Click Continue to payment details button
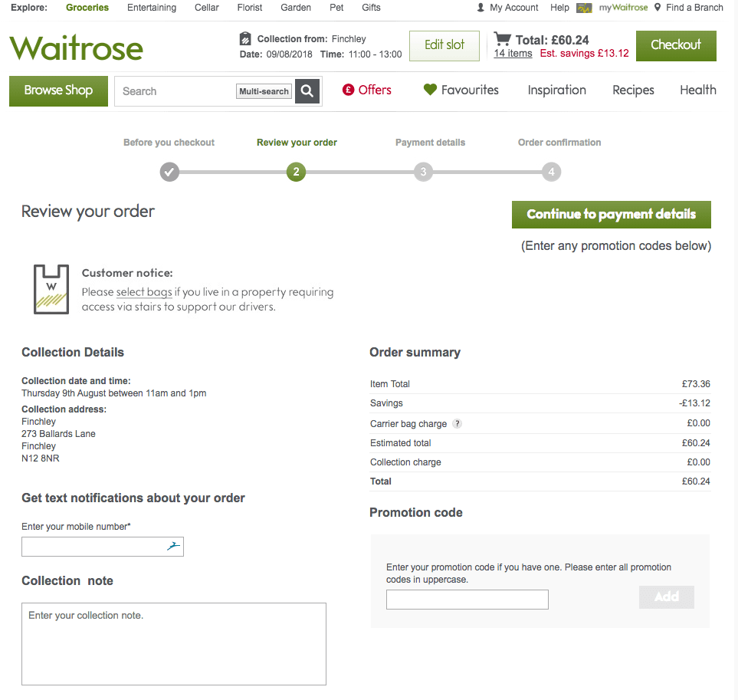Screen dimensions: 738x700 click(611, 215)
